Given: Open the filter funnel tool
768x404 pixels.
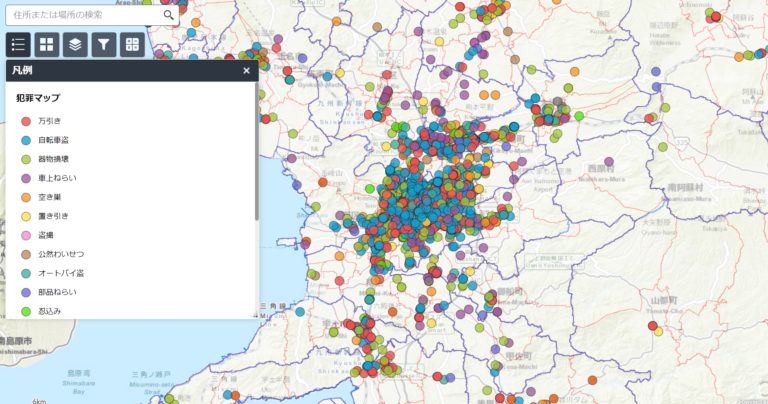Looking at the screenshot, I should coord(104,44).
